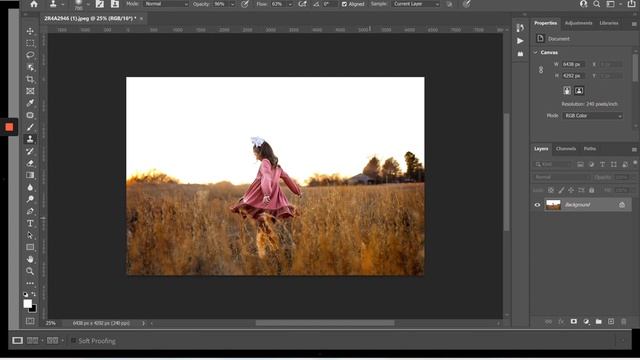Switch to the Paths tab
Screen dimensions: 640x360
coord(590,149)
